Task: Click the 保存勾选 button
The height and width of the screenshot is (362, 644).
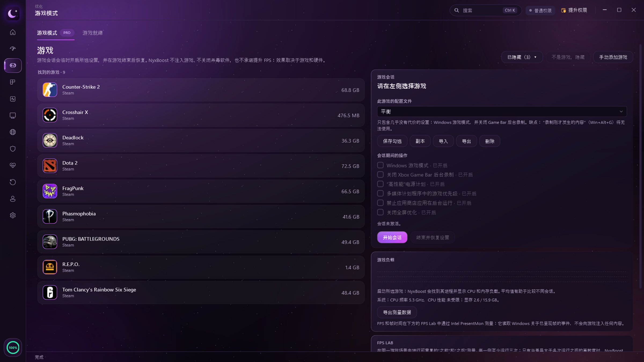Action: 392,141
